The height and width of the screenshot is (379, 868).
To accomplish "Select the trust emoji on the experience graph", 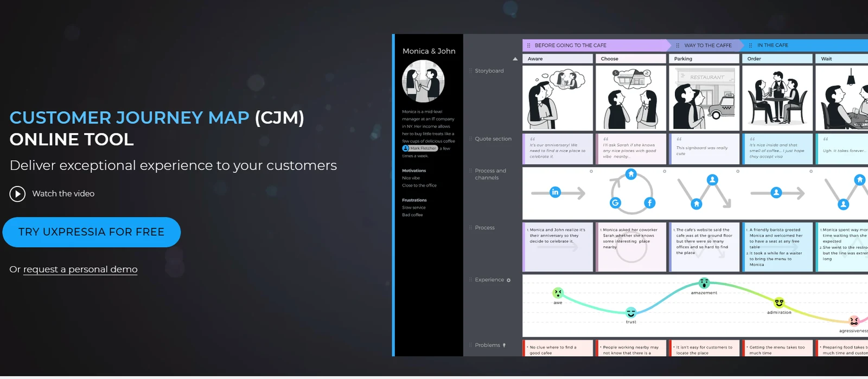I will pyautogui.click(x=631, y=313).
